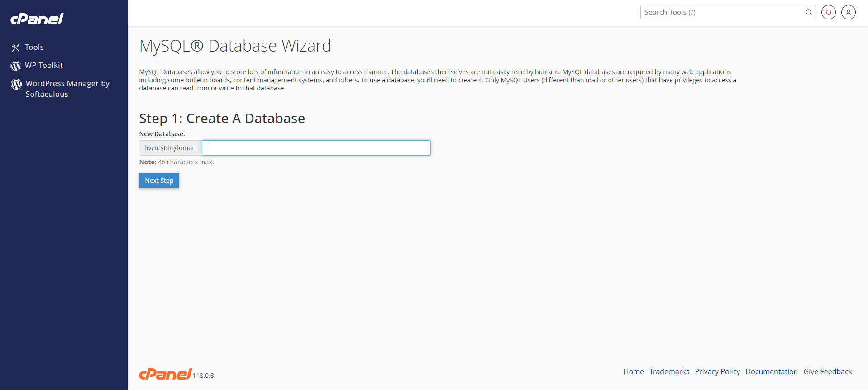868x390 pixels.
Task: Click the New Database label
Action: pos(162,134)
